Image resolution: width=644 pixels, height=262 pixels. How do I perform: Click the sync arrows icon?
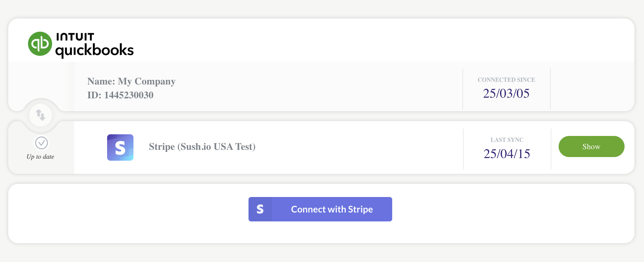(x=41, y=115)
